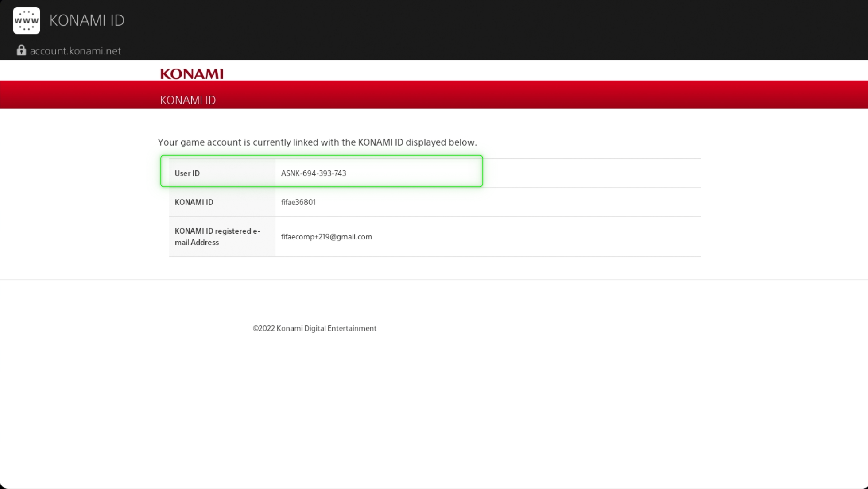Viewport: 868px width, 489px height.
Task: Click the fifaecomp+219@gmail.com email address
Action: [326, 236]
